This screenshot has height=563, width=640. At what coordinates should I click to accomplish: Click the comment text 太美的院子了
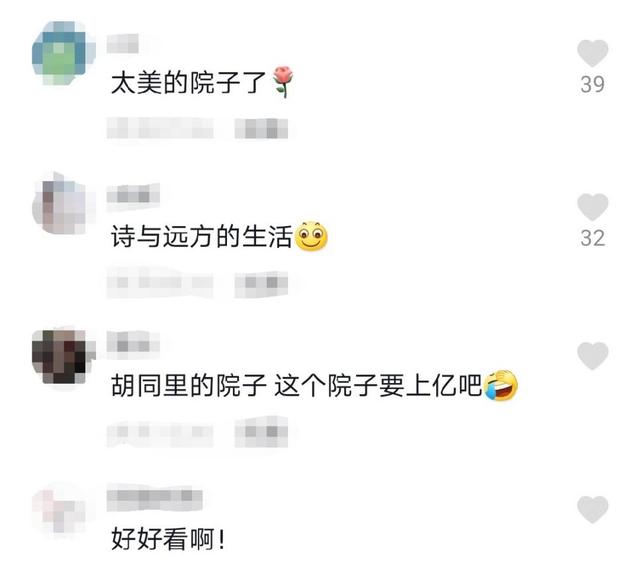[188, 82]
